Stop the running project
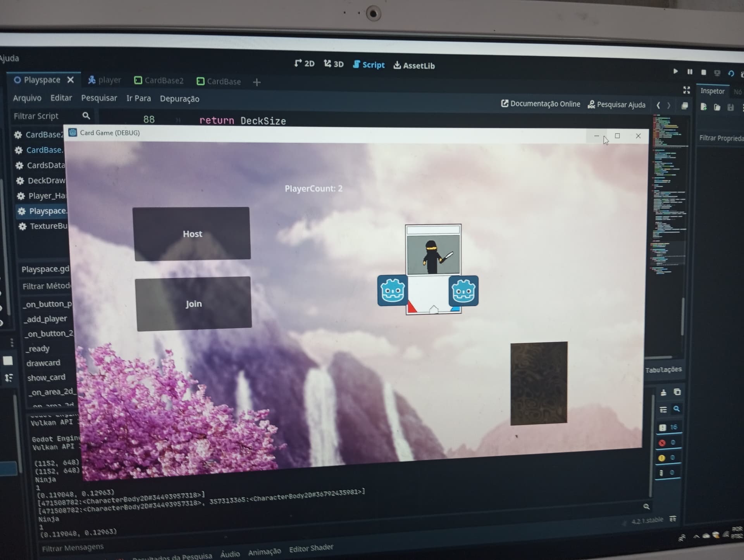This screenshot has width=744, height=560. [704, 72]
